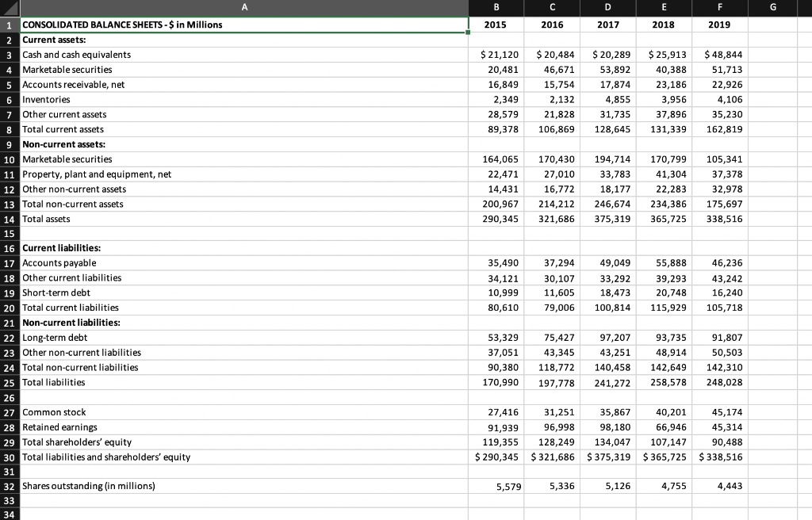Viewport: 812px width, 520px height.
Task: Click the 2016 year header cell
Action: (552, 25)
